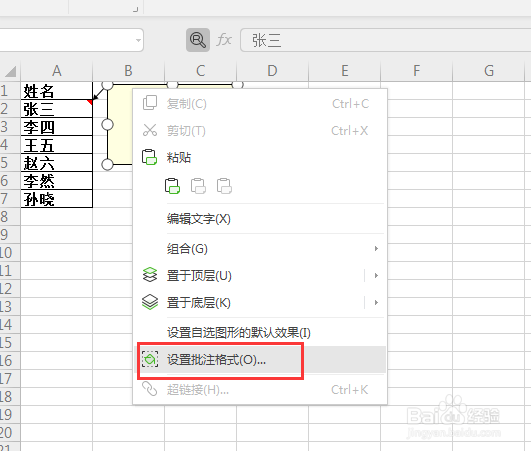Click the Copy icon in context menu
This screenshot has width=531, height=451.
pyautogui.click(x=150, y=103)
